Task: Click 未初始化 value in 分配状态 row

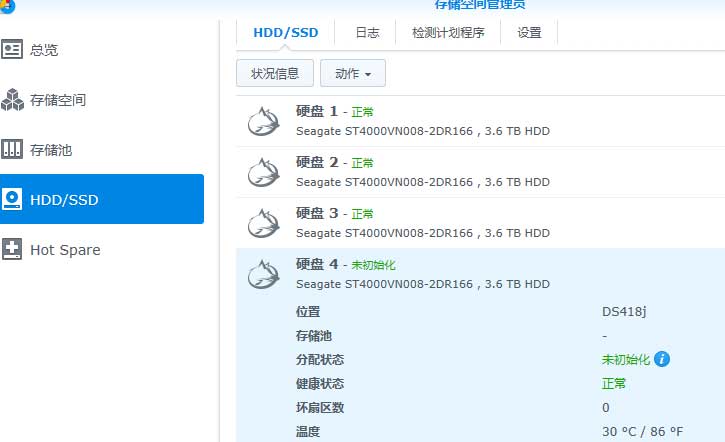Action: [626, 360]
